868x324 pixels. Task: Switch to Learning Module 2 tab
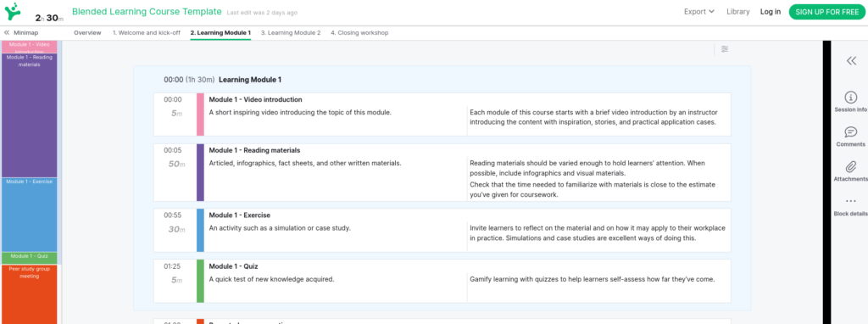291,33
